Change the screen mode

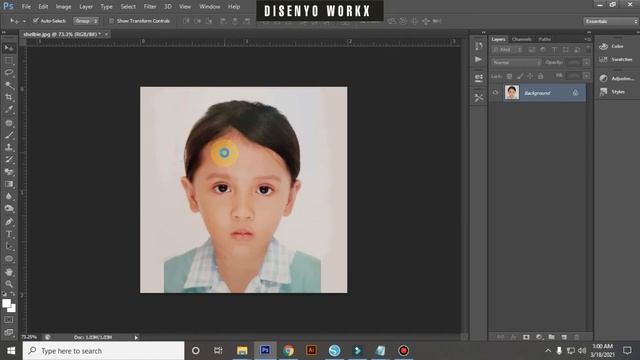click(9, 332)
